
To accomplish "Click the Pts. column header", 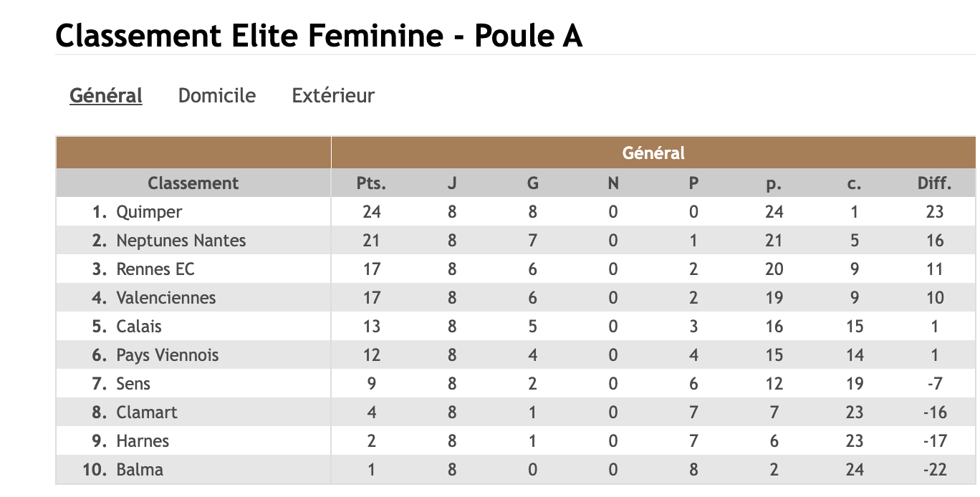I will [x=371, y=183].
